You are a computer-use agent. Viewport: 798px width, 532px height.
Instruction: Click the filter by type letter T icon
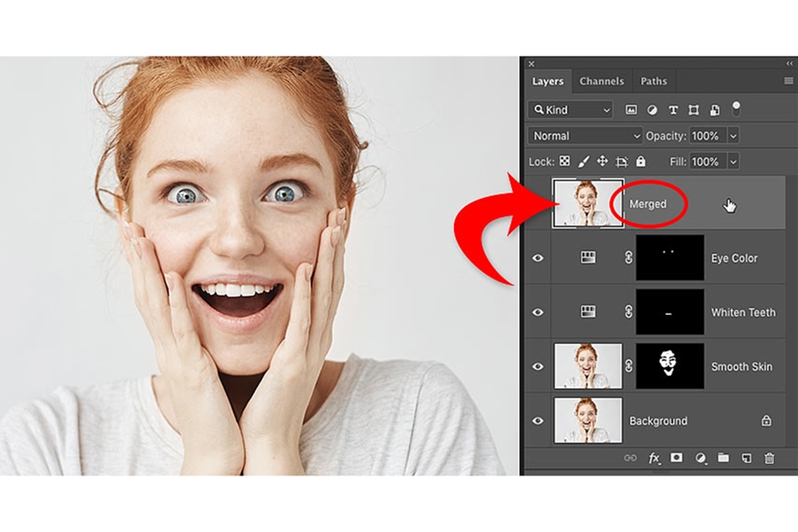pos(672,109)
